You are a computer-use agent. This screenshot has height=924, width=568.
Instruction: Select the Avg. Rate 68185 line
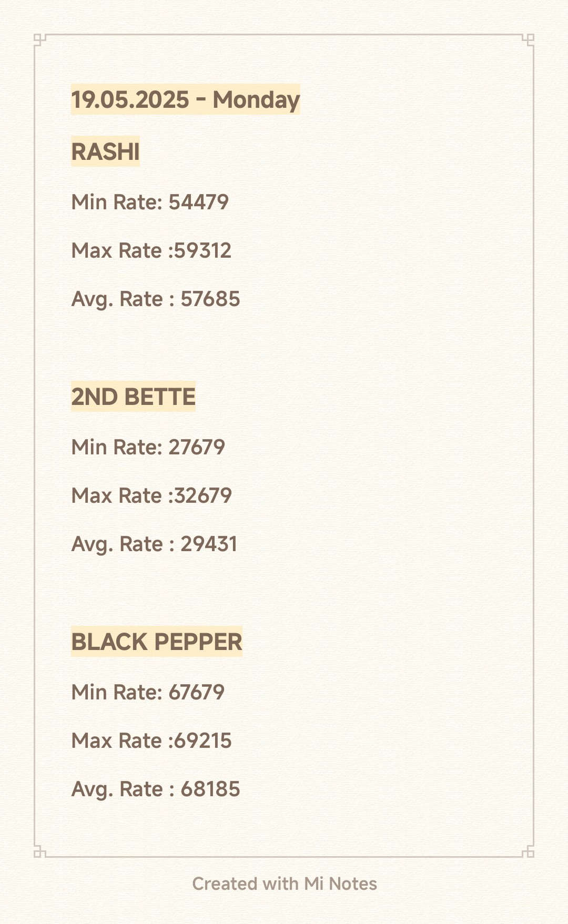(x=155, y=789)
